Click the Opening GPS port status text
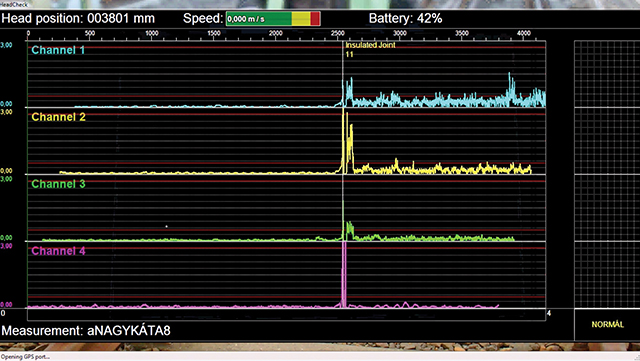 point(25,357)
